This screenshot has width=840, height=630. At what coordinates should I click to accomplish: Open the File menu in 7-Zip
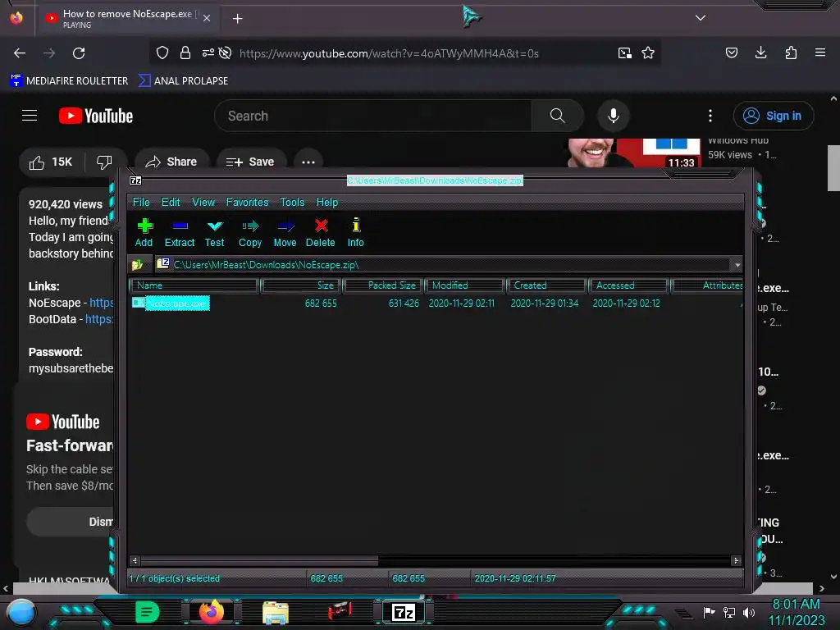(x=141, y=202)
